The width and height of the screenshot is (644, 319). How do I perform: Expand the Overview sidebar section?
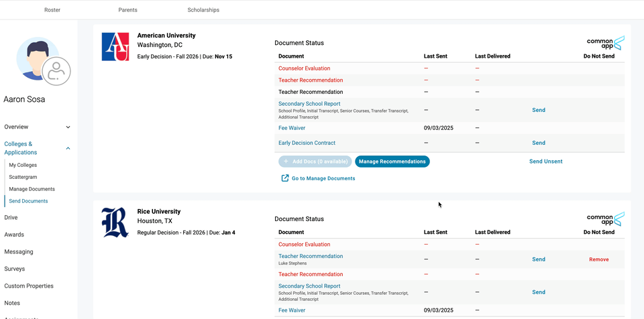click(68, 127)
